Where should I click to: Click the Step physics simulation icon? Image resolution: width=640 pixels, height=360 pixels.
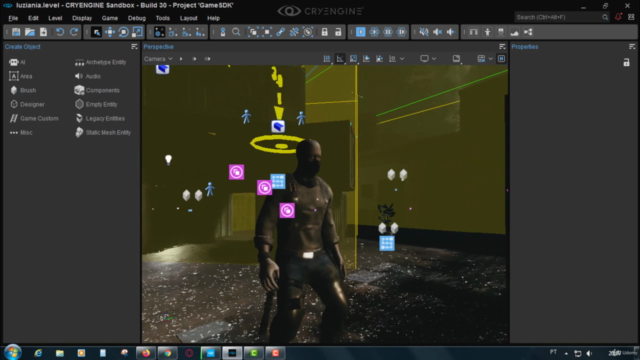coord(402,32)
